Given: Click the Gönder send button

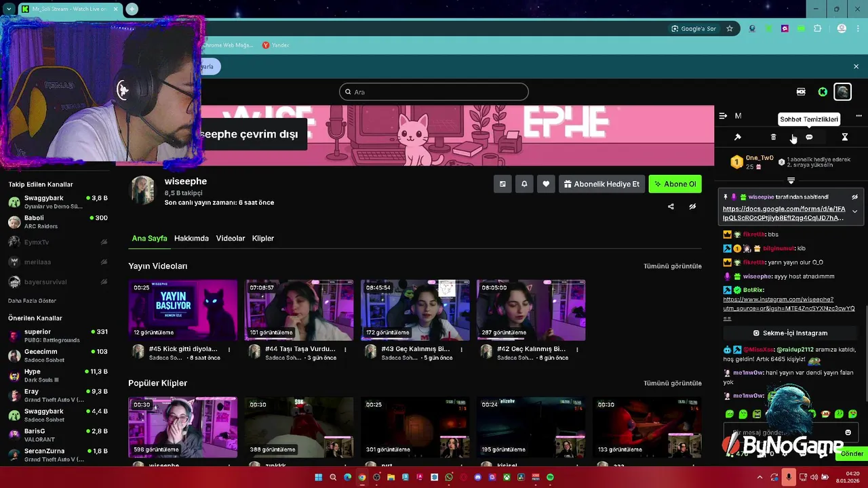Looking at the screenshot, I should point(852,453).
